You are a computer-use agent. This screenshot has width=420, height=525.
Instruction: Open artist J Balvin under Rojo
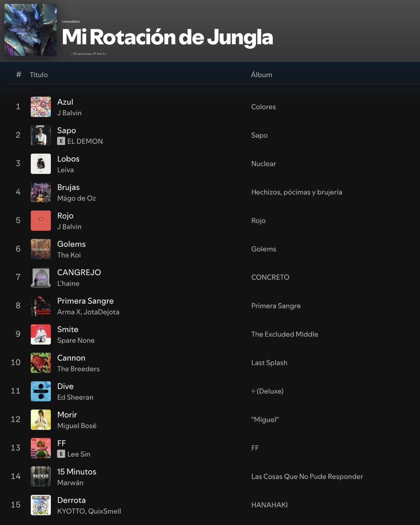69,227
